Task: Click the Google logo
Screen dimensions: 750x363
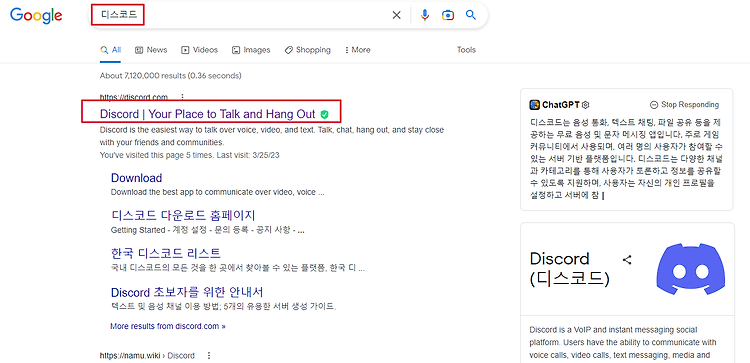Action: (x=36, y=16)
